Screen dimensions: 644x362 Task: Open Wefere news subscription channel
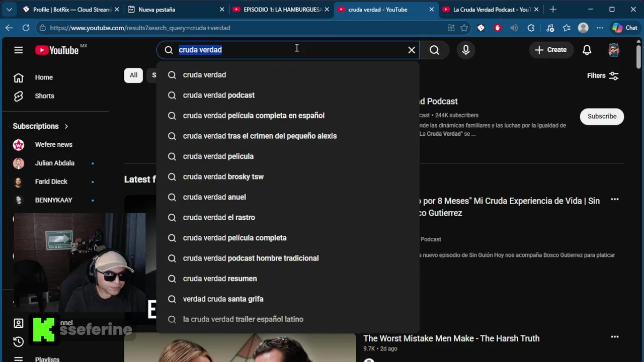coord(53,145)
